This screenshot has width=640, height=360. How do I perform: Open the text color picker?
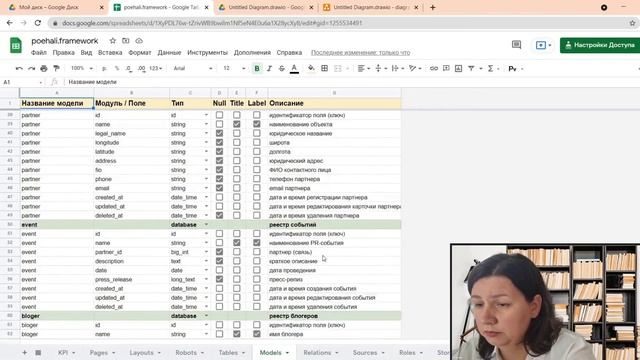[x=294, y=69]
